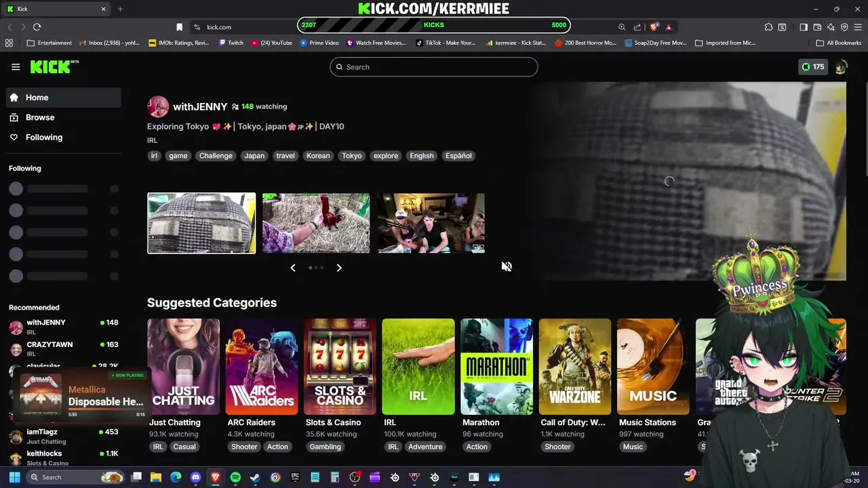868x488 pixels.
Task: Open the Slots & Casino category card
Action: pyautogui.click(x=340, y=367)
